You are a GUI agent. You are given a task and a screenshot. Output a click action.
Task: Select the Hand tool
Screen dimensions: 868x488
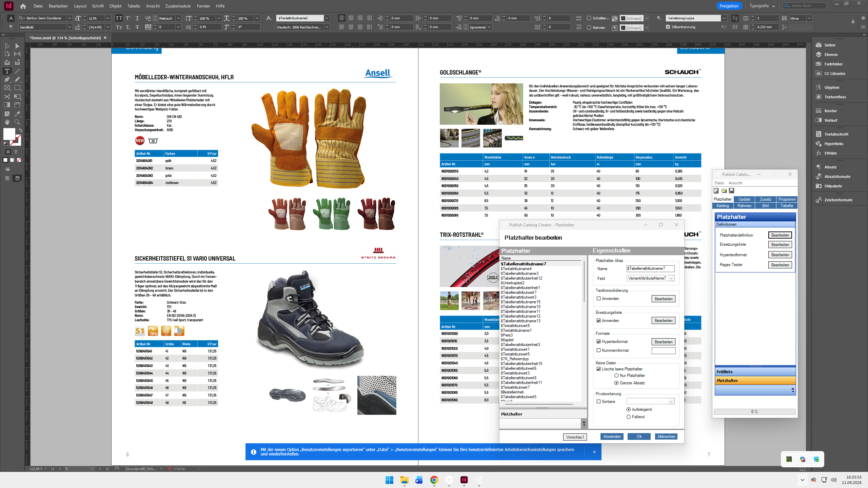coord(7,122)
